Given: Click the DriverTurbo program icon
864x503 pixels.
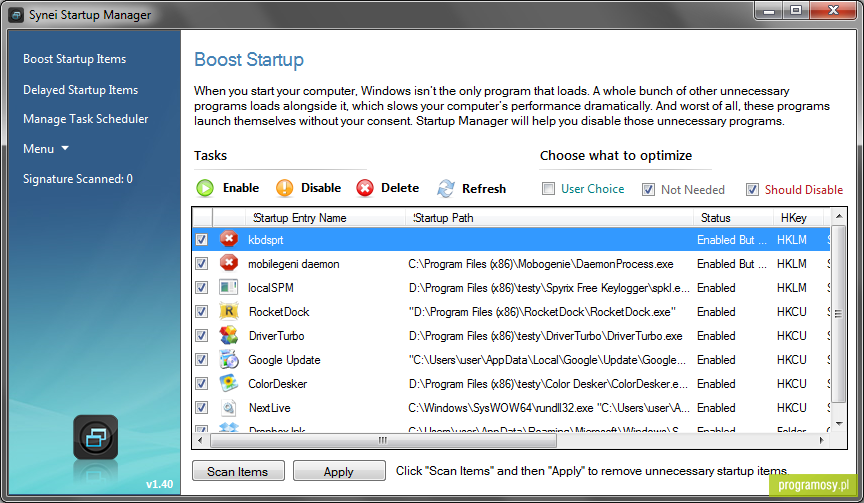Looking at the screenshot, I should [229, 335].
